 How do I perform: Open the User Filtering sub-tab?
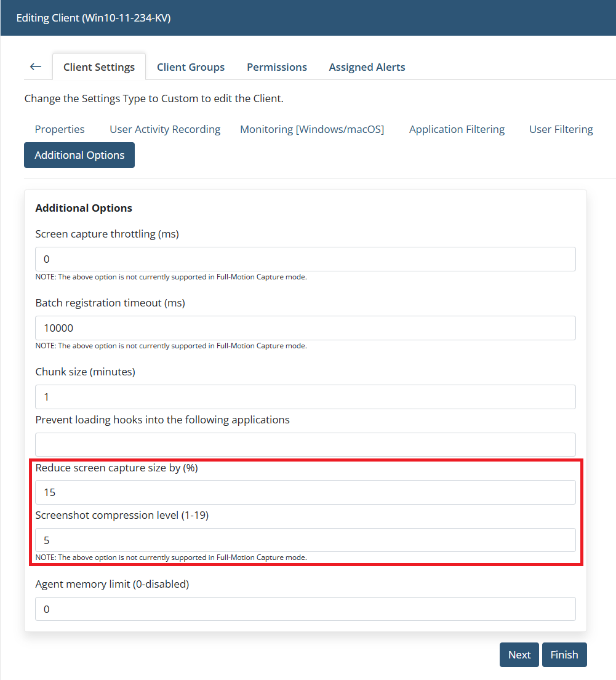coord(561,129)
